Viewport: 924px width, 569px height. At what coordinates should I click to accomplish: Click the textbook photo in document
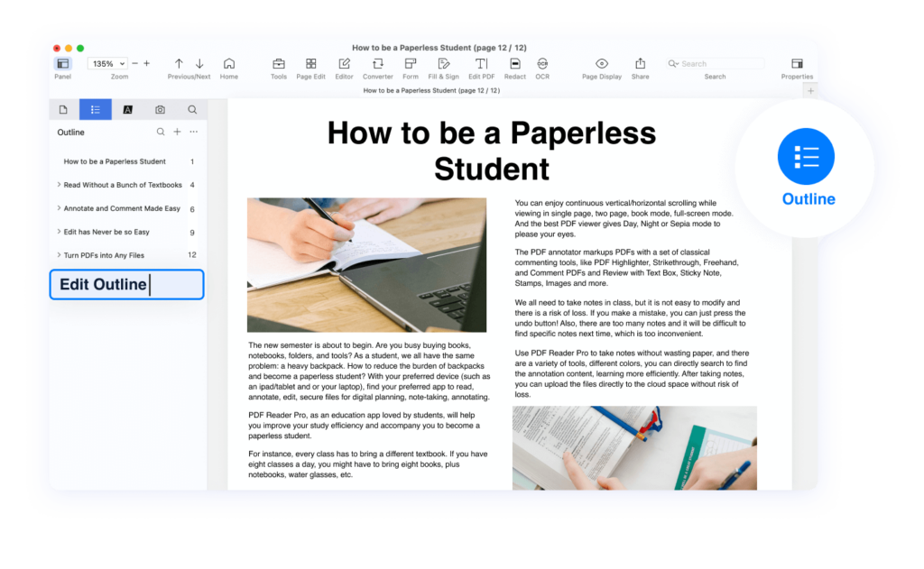click(x=634, y=447)
